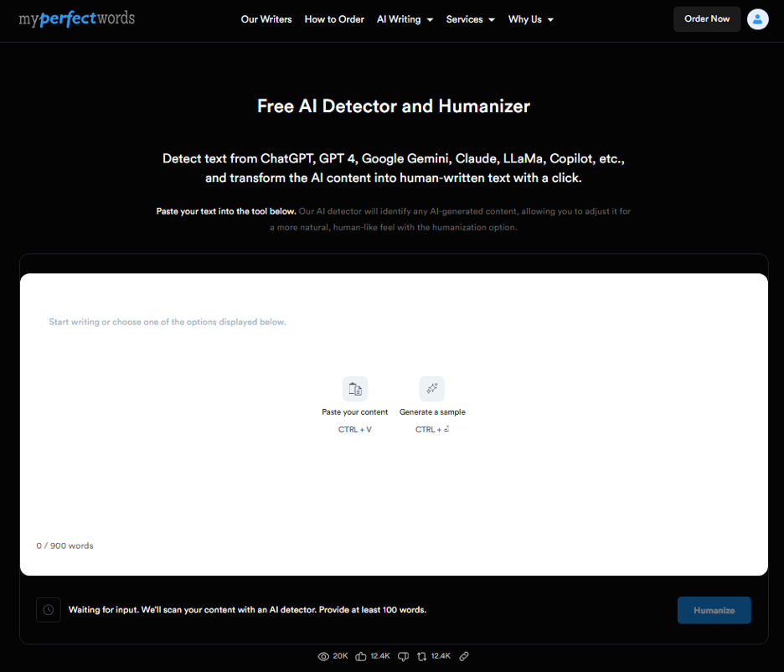This screenshot has width=784, height=672.
Task: Expand the Services dropdown menu
Action: coord(471,19)
